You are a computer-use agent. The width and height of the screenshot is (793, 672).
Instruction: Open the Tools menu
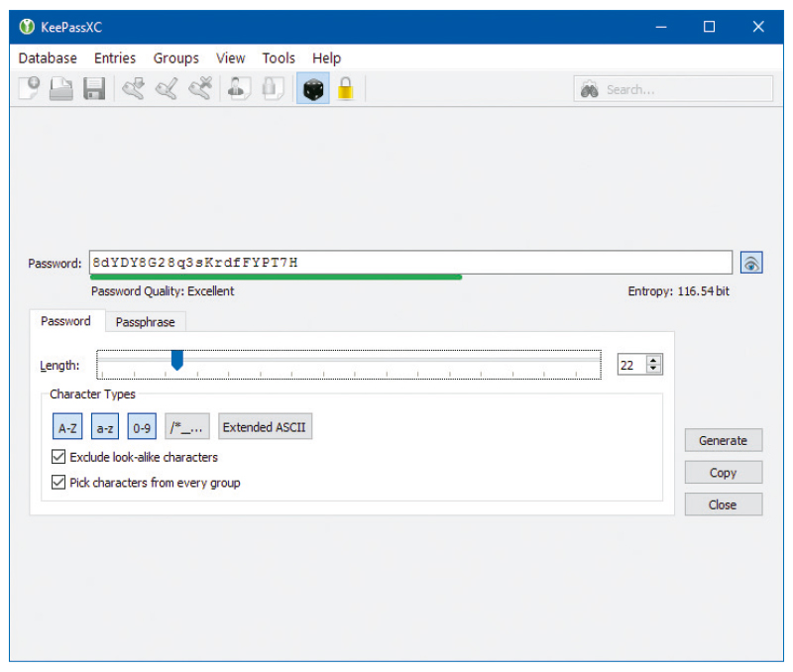coord(279,58)
